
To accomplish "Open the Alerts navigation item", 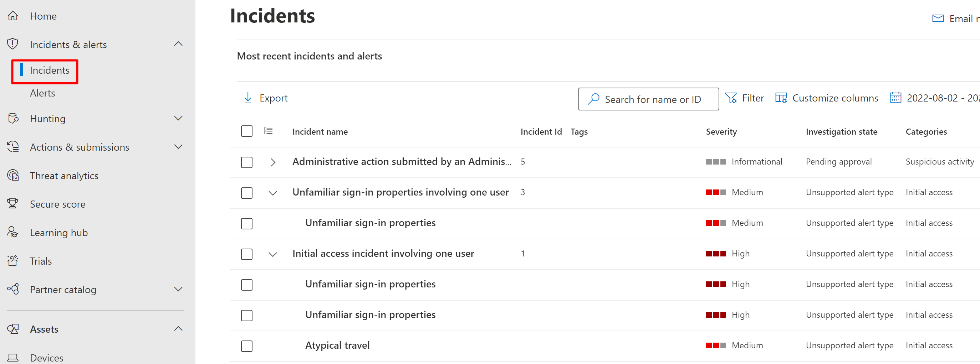I will pyautogui.click(x=42, y=93).
